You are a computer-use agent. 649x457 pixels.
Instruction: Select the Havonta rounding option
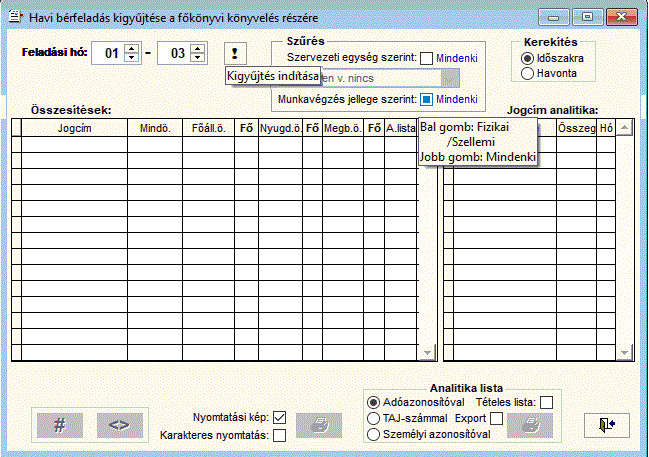527,73
